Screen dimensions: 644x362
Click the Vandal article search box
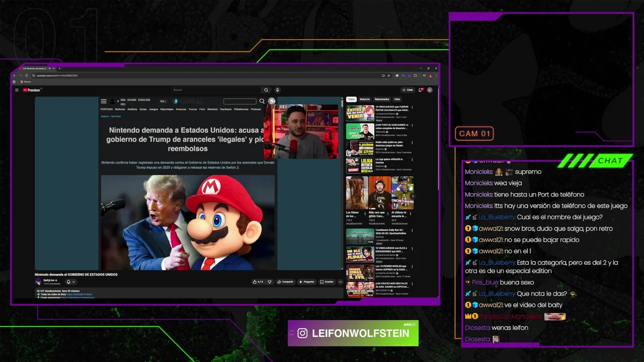coord(240,101)
